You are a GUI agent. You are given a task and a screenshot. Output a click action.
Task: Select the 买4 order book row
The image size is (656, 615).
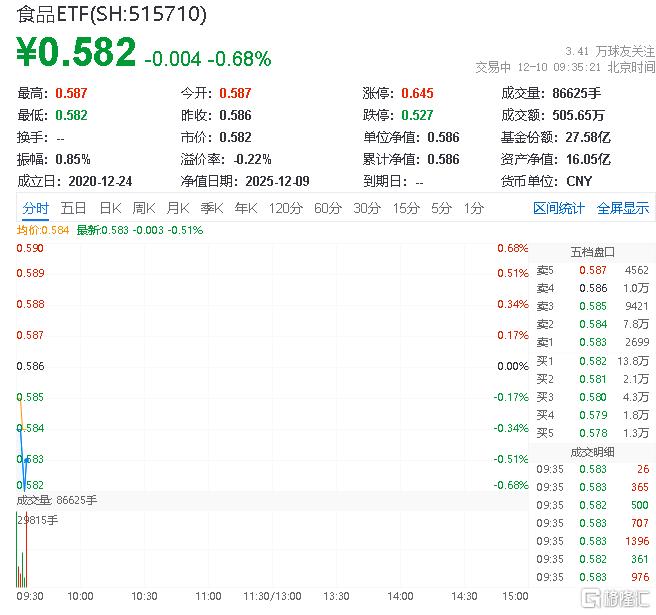[592, 415]
